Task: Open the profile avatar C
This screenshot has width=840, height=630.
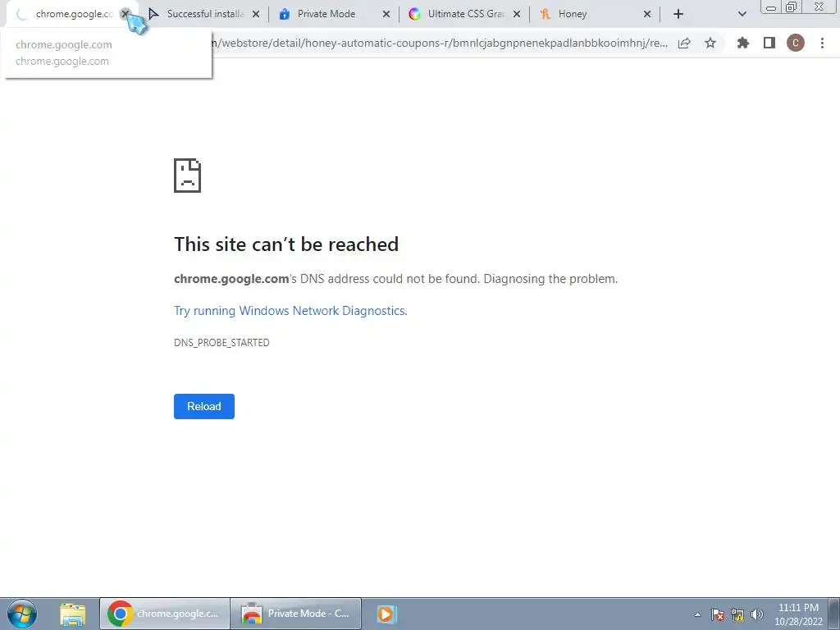Action: (x=796, y=43)
